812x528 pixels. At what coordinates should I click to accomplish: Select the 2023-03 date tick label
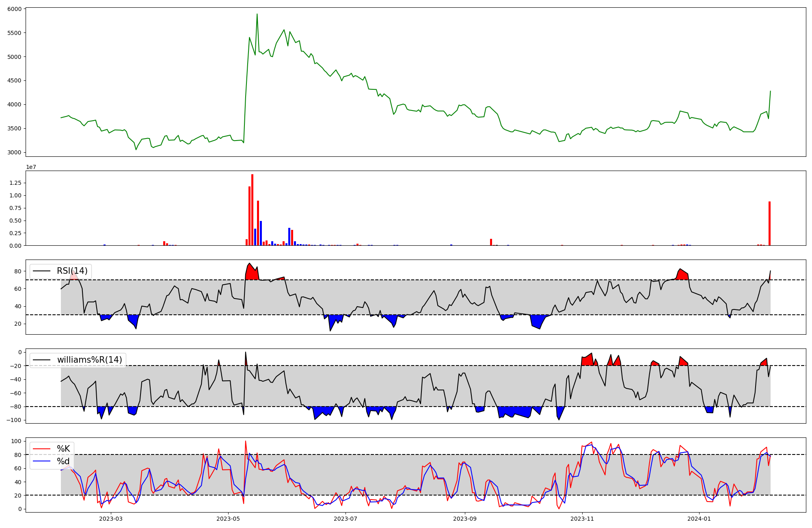pyautogui.click(x=111, y=519)
